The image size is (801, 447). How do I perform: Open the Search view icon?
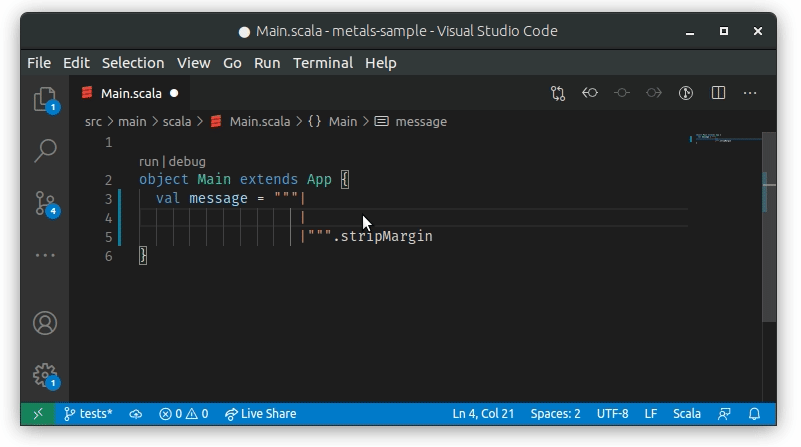[45, 151]
